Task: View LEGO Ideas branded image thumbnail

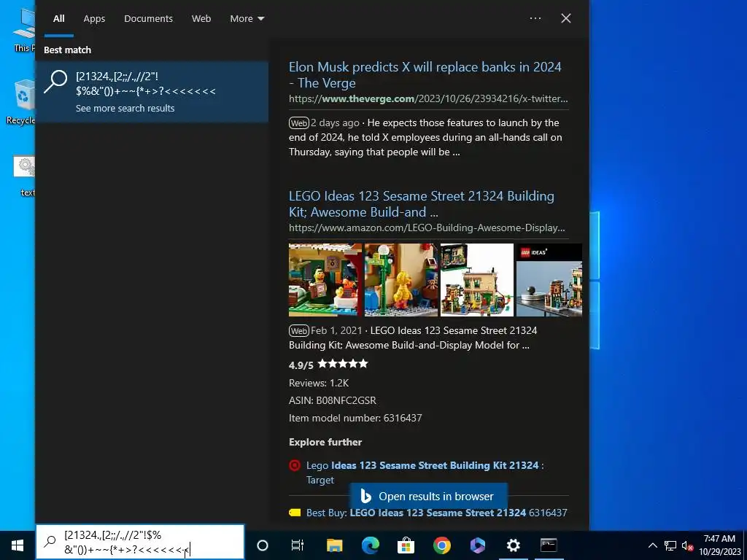Action: (x=549, y=280)
